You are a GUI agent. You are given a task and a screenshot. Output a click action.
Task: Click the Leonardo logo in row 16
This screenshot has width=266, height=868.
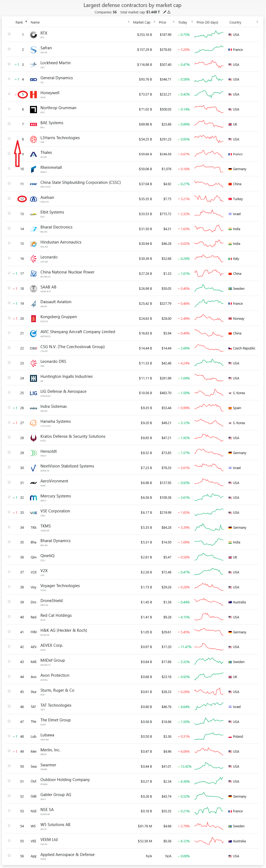pyautogui.click(x=33, y=259)
